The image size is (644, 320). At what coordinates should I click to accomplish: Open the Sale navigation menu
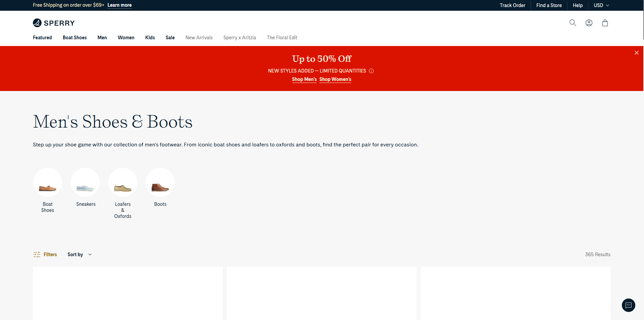pos(170,38)
